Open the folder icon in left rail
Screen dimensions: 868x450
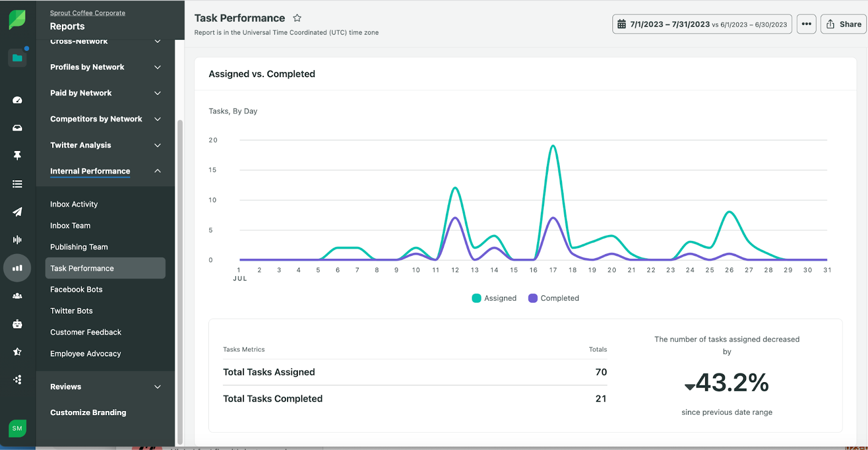17,58
